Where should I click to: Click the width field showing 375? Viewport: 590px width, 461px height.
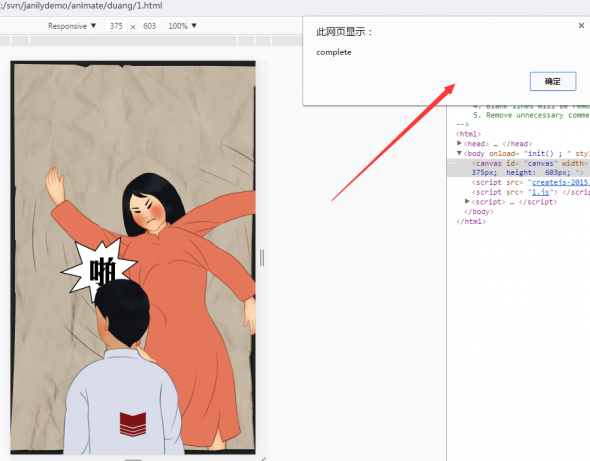click(116, 26)
